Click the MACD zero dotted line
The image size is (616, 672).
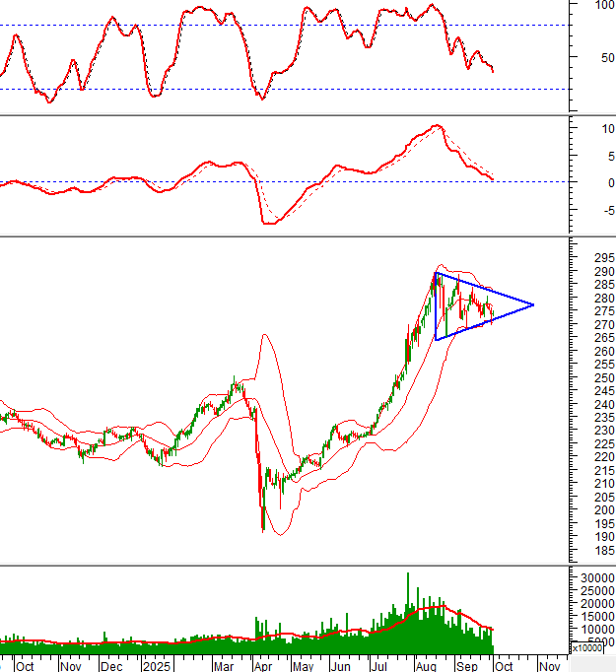[148, 182]
